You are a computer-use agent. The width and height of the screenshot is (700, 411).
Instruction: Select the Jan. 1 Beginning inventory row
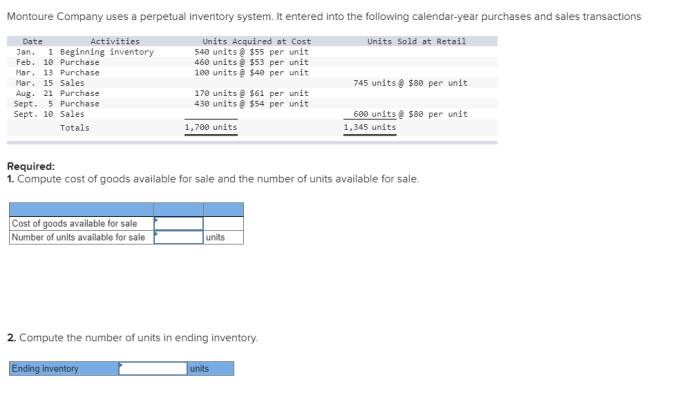[252, 52]
